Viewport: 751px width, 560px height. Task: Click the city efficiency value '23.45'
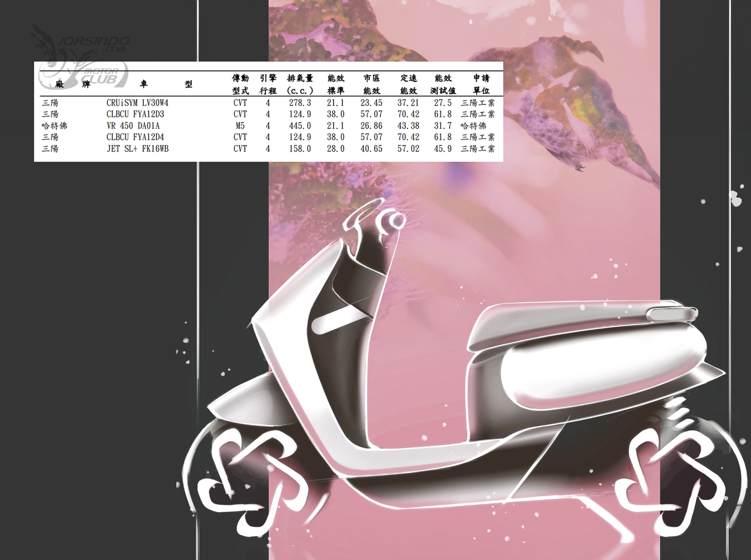371,103
